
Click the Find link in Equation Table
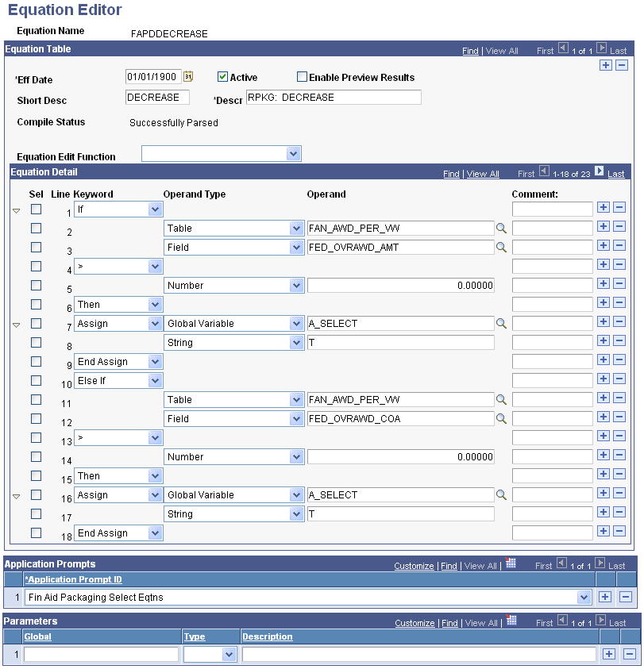[x=470, y=50]
